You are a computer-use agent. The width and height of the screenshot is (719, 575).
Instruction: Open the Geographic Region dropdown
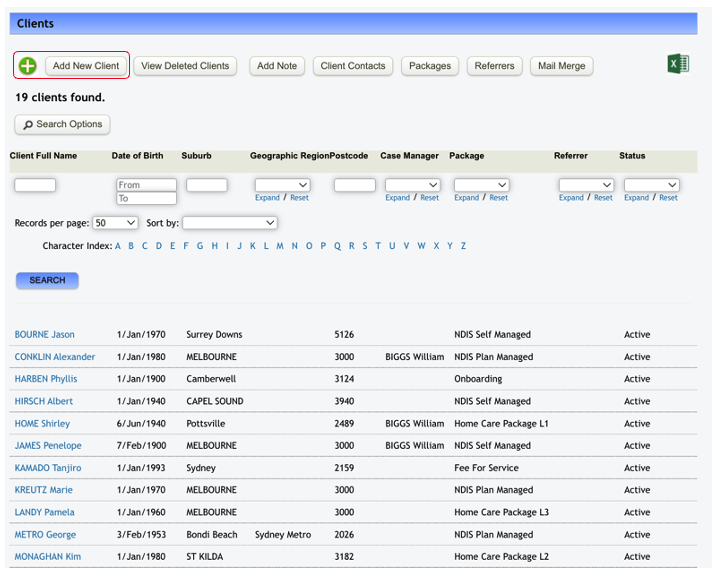[282, 185]
